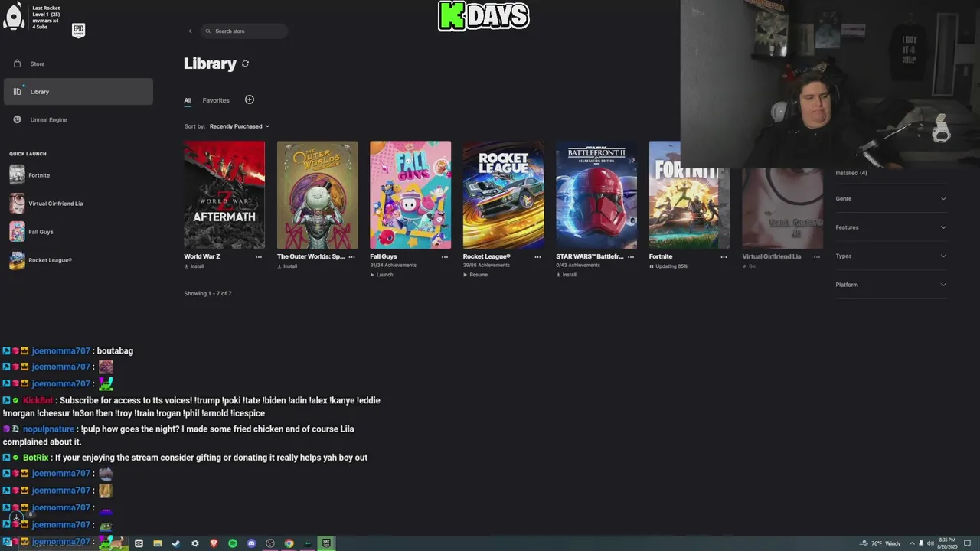The height and width of the screenshot is (551, 980).
Task: Open the Sort by Recently Purchased dropdown
Action: [x=239, y=126]
